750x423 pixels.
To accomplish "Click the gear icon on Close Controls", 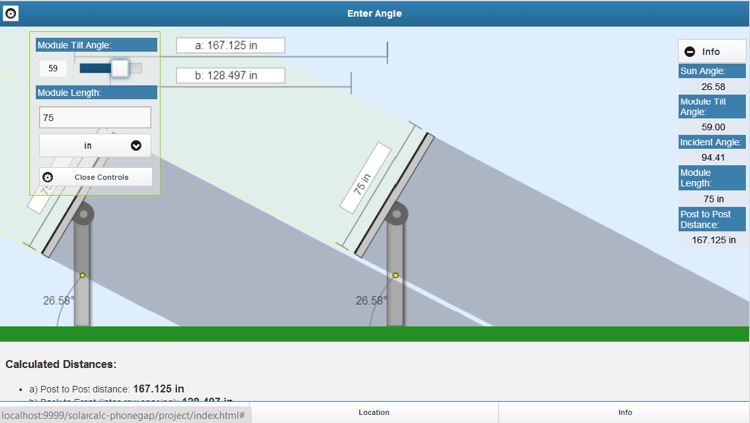I will pos(48,177).
